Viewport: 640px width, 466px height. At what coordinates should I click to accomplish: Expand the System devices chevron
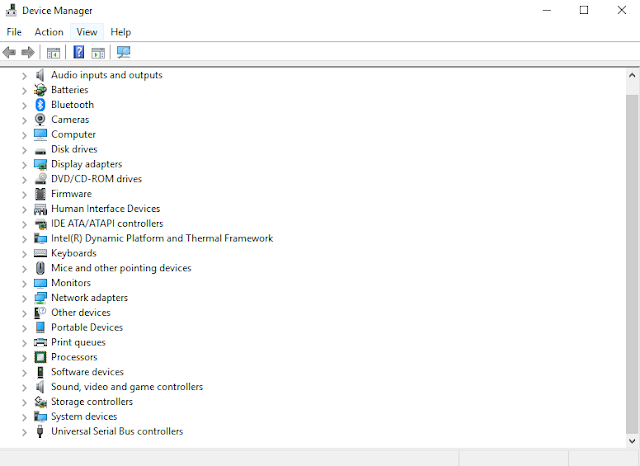[x=24, y=417]
